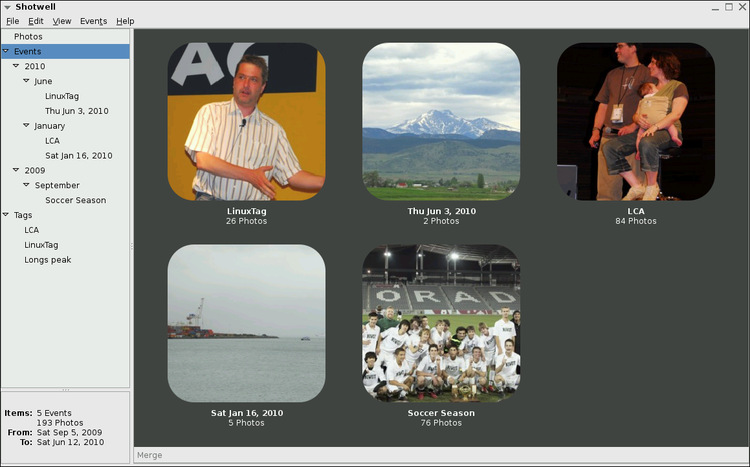750x467 pixels.
Task: Open the View menu
Action: pyautogui.click(x=62, y=21)
